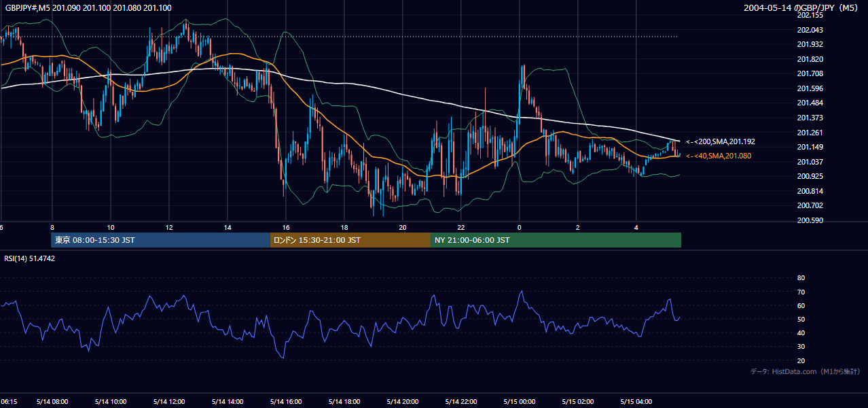Click the 201.373 price axis value

810,118
